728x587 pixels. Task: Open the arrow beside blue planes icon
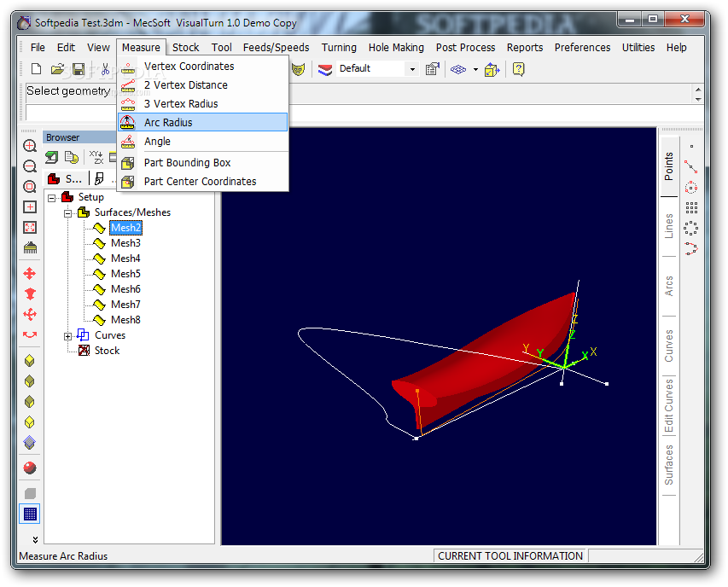coord(475,70)
